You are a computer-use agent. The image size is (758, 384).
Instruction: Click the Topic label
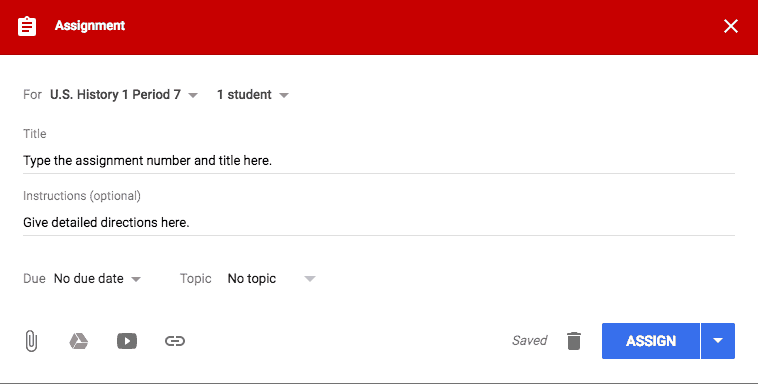pyautogui.click(x=196, y=279)
